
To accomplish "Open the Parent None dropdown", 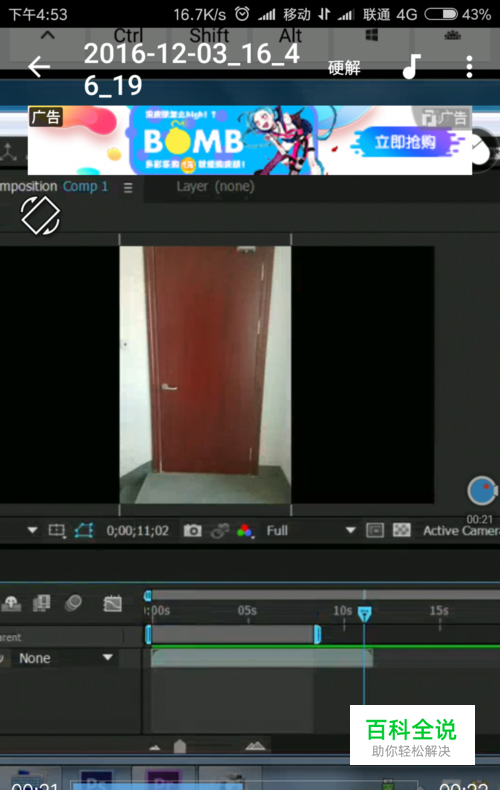I will point(66,658).
